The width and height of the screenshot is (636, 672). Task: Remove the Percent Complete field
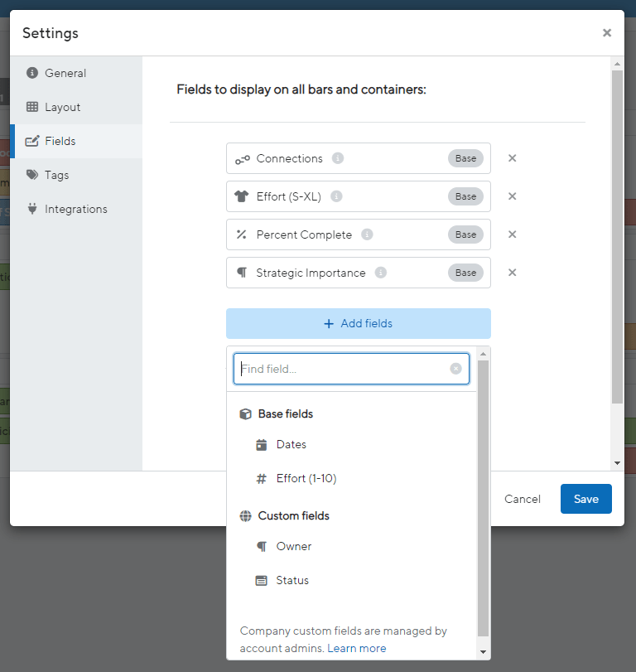pos(513,234)
